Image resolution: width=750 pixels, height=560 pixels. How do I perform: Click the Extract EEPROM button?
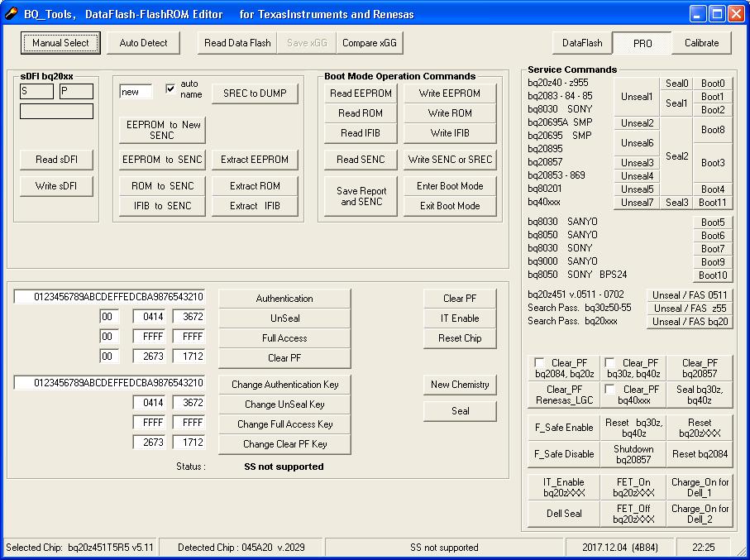tap(255, 160)
